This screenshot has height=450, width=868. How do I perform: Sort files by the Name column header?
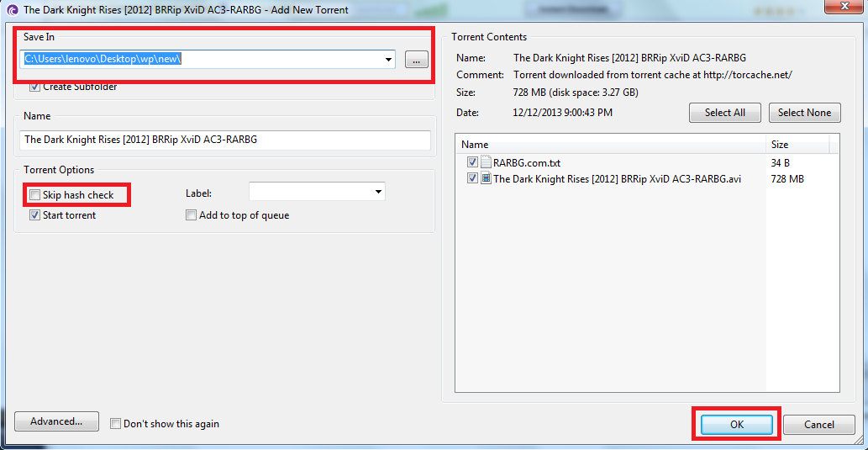point(610,145)
